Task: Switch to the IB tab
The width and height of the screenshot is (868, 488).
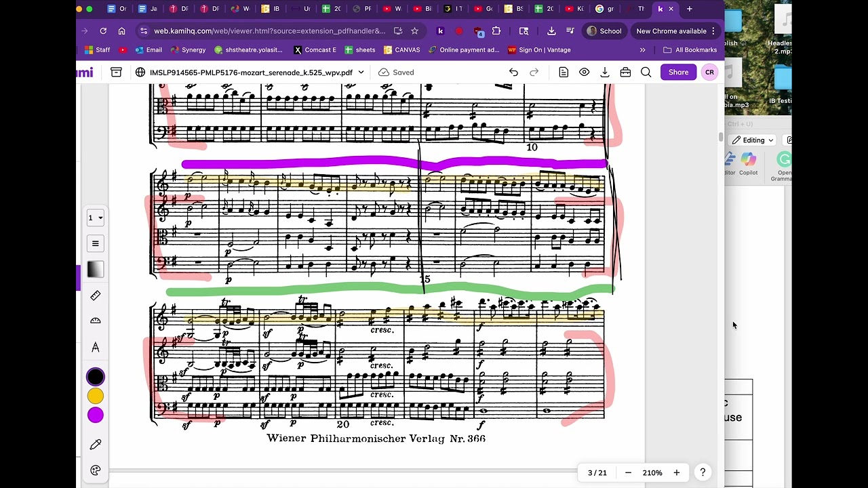Action: pos(270,9)
